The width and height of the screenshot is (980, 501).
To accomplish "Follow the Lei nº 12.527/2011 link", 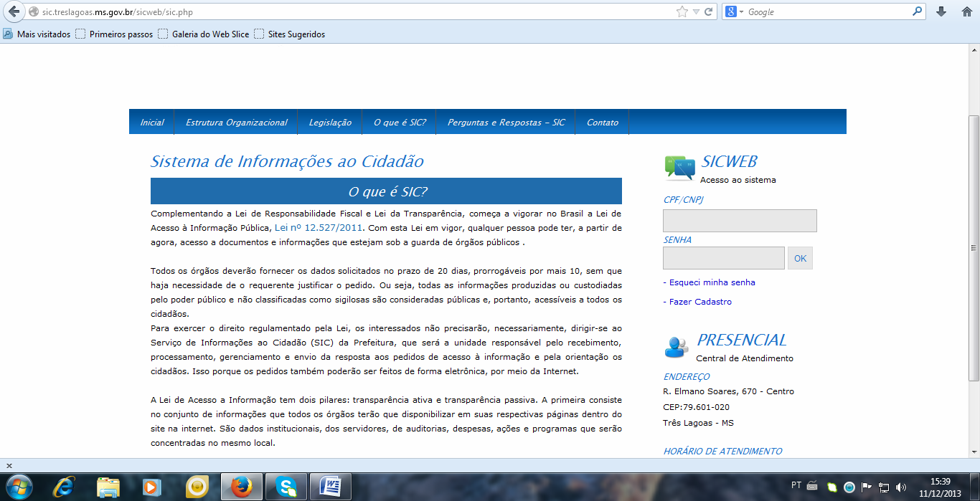I will tap(319, 227).
